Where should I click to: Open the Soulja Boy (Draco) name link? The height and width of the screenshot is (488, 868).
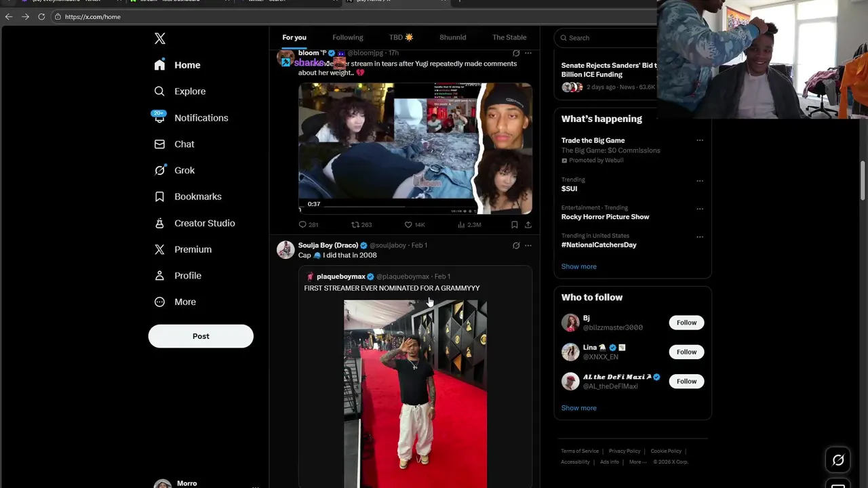click(x=328, y=245)
